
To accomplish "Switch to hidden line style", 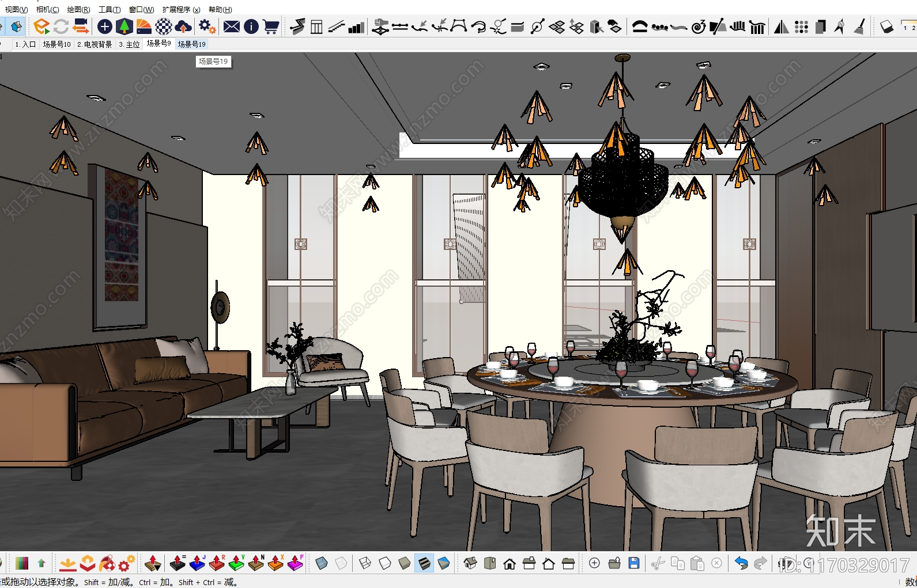I will click(384, 563).
